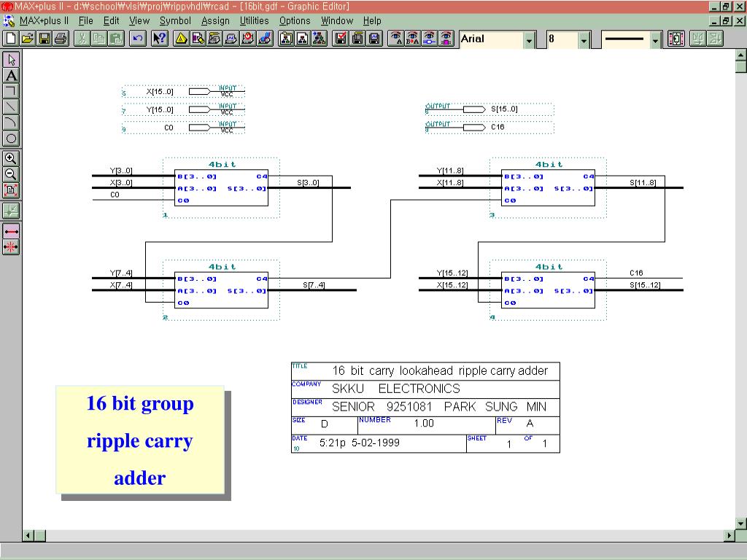
Task: Click the Zoom Out magnifier tool
Action: pyautogui.click(x=11, y=174)
